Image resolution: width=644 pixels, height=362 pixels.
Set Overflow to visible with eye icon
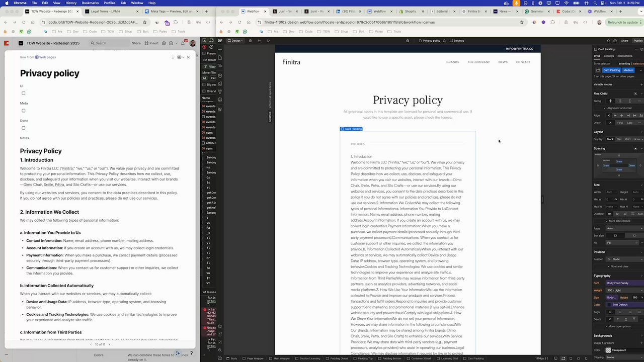pos(609,214)
